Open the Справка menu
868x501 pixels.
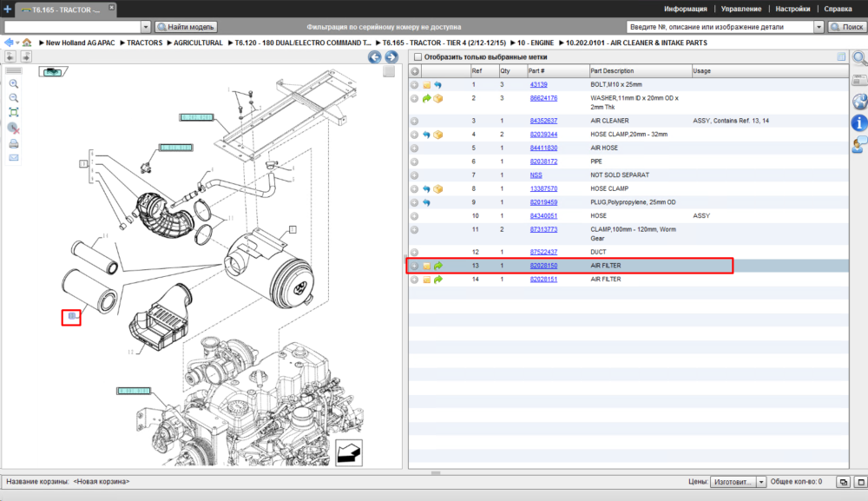838,9
